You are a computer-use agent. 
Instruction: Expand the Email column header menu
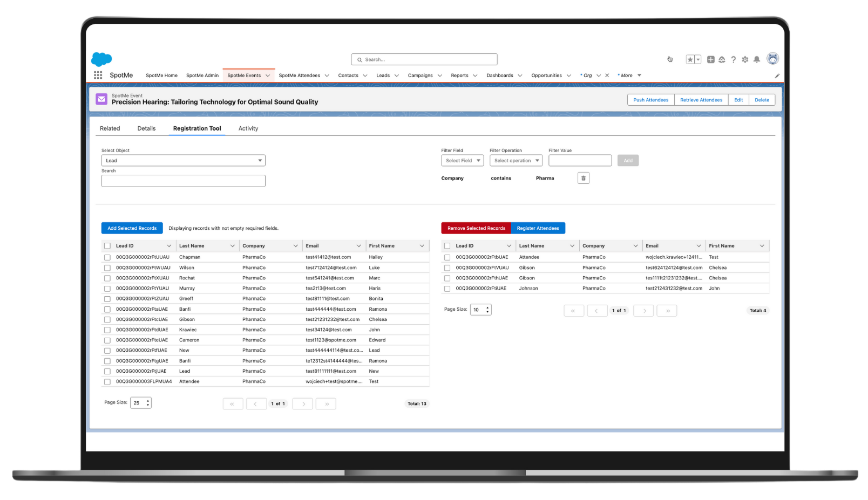[x=359, y=245]
